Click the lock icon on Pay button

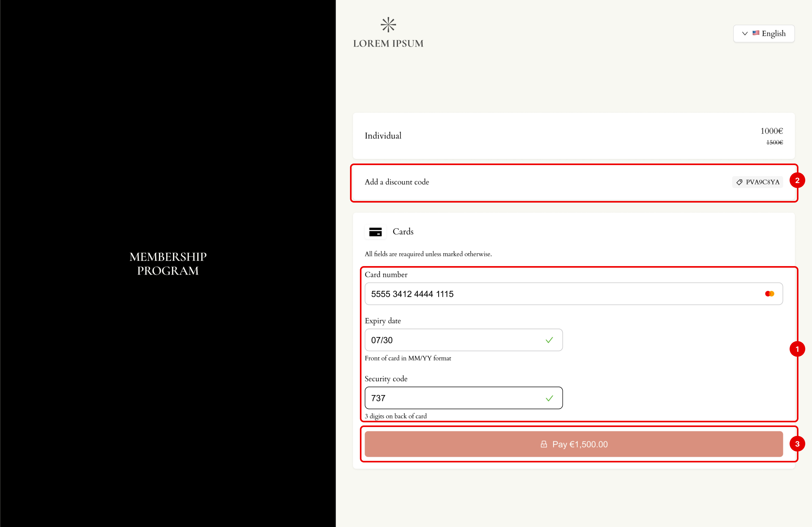pyautogui.click(x=544, y=444)
